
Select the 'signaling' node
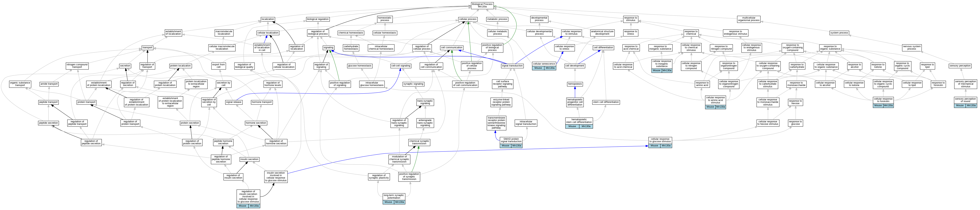(x=328, y=48)
